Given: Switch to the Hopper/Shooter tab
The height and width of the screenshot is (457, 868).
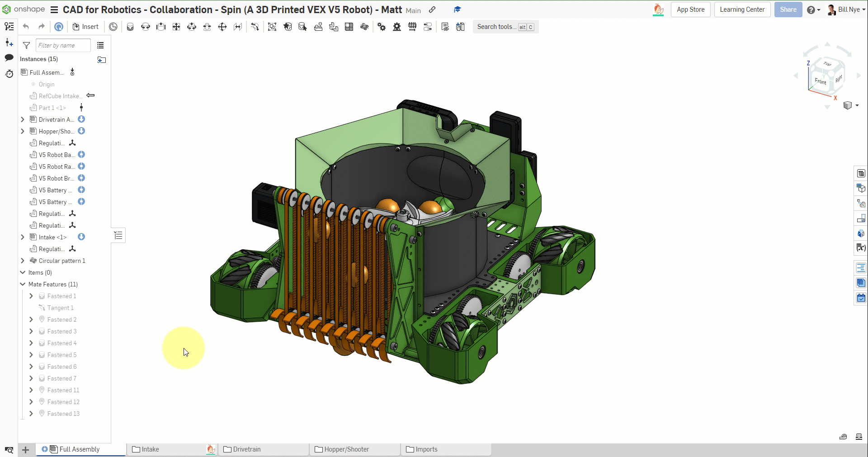Looking at the screenshot, I should tap(346, 449).
